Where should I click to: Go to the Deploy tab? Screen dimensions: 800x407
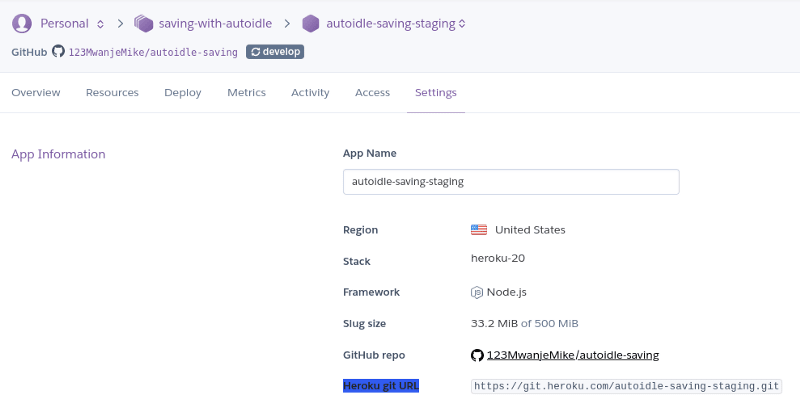(183, 93)
